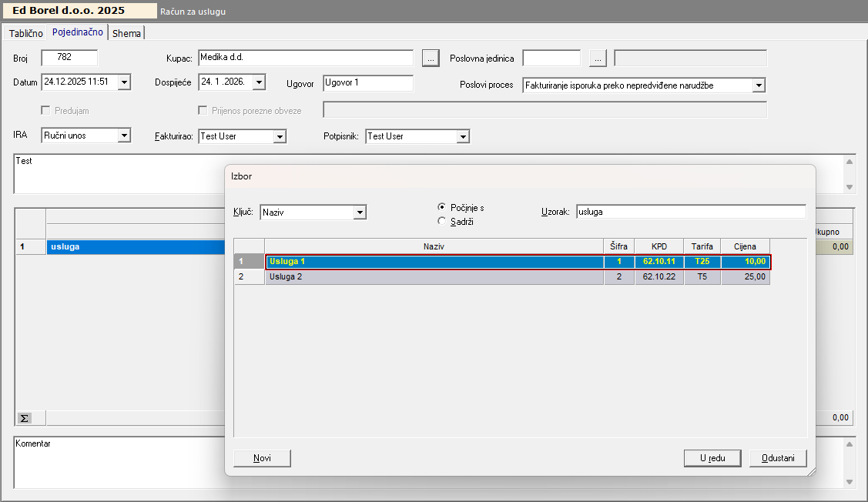The width and height of the screenshot is (868, 502).
Task: Select the 'Počinje s' radio button
Action: pos(442,207)
